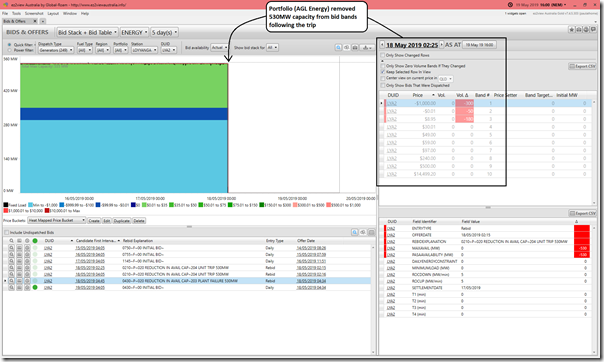Image resolution: width=604 pixels, height=362 pixels.
Task: Click target icon on 18/05/2019 04:45 row
Action: (27, 281)
